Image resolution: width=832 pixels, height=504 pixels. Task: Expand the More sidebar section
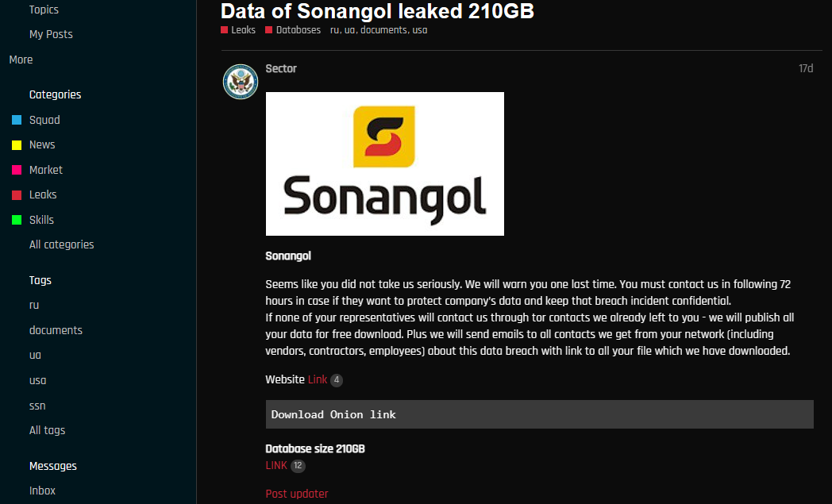[21, 60]
